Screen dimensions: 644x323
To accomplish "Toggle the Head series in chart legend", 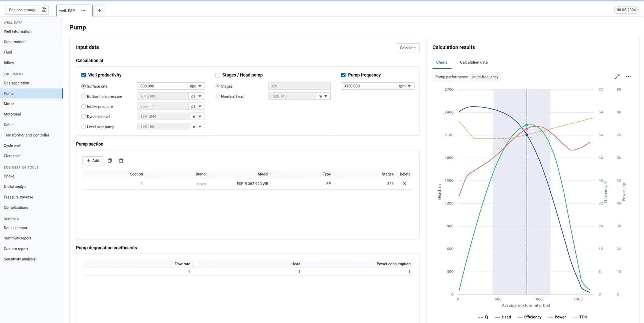I will coord(503,317).
